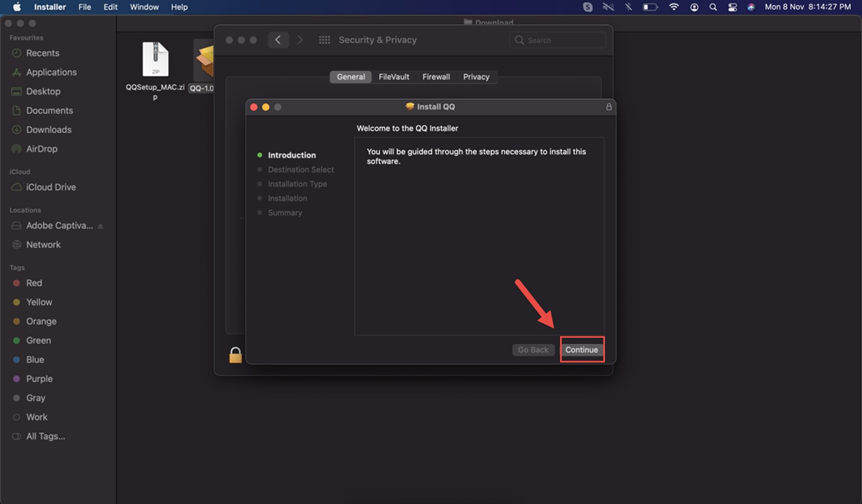Screen dimensions: 862x504
Task: Open the Privacy tab
Action: click(x=476, y=77)
